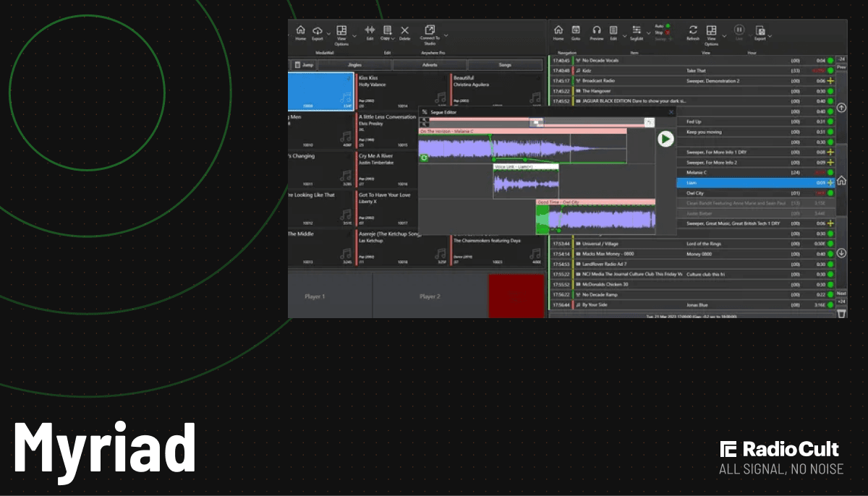Toggle green dot on Landrover Radio Ad 7
The width and height of the screenshot is (868, 496).
[830, 264]
